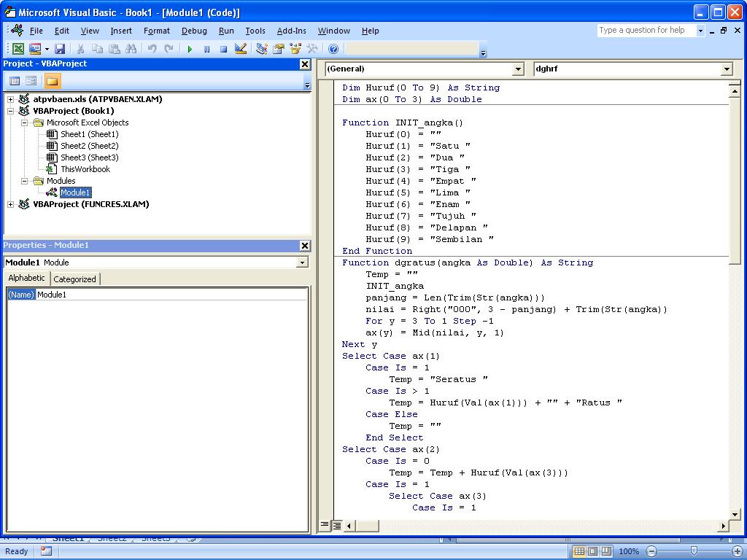
Task: Select Sheet3 (Sheet3) in project tree
Action: pos(90,157)
